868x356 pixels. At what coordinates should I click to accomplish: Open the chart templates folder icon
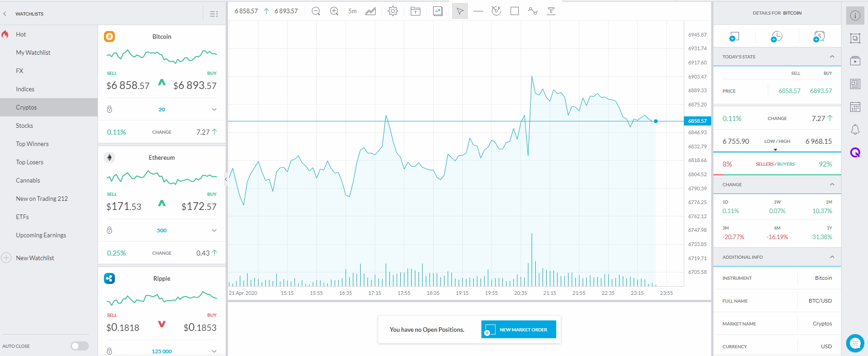(415, 11)
